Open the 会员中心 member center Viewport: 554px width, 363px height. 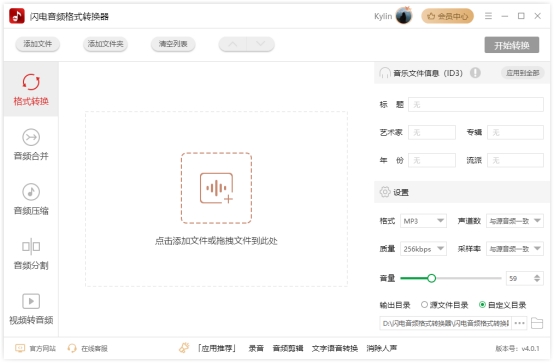(x=447, y=16)
